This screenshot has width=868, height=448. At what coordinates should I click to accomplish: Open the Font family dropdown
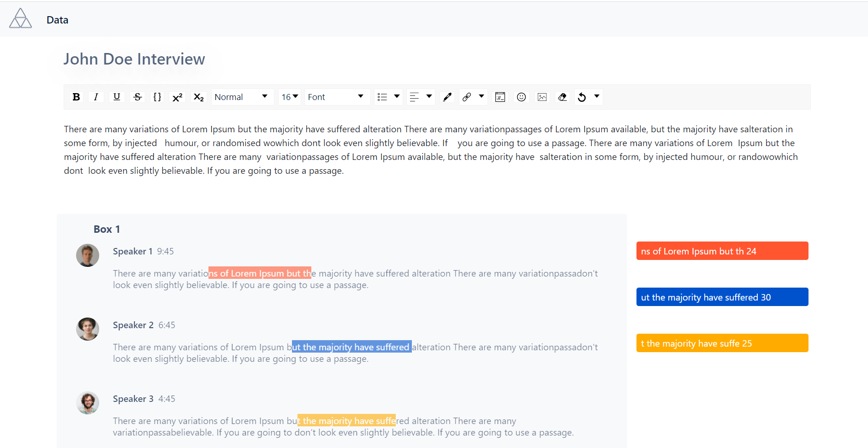(337, 97)
